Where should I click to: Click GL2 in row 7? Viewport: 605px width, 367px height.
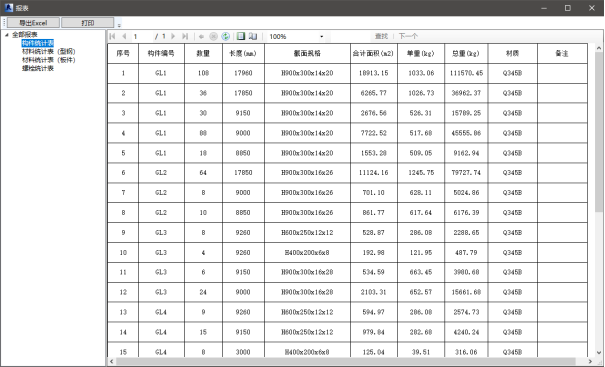click(161, 193)
